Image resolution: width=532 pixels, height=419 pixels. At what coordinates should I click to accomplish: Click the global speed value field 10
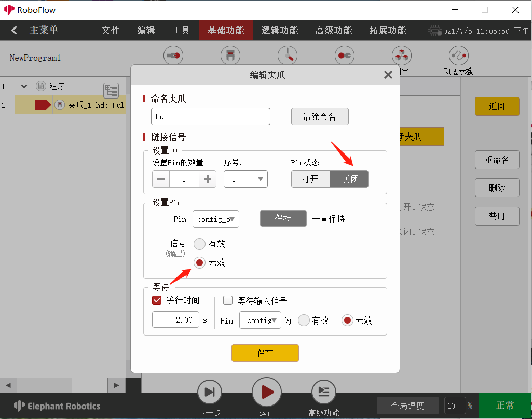pos(455,406)
